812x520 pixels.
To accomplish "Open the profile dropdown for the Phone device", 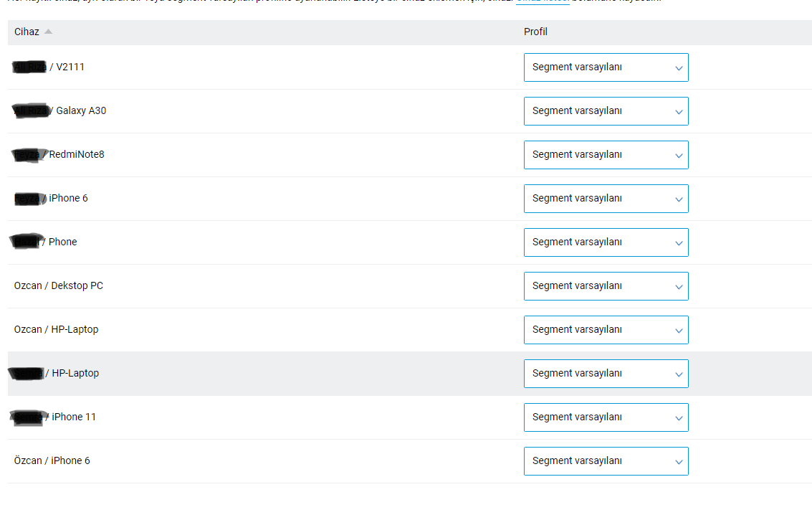I will coord(606,242).
